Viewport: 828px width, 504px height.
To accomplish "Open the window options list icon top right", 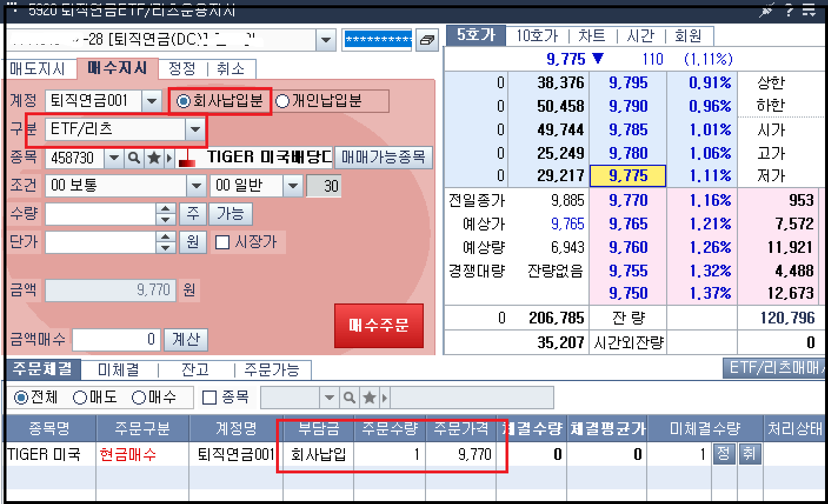I will pyautogui.click(x=810, y=10).
